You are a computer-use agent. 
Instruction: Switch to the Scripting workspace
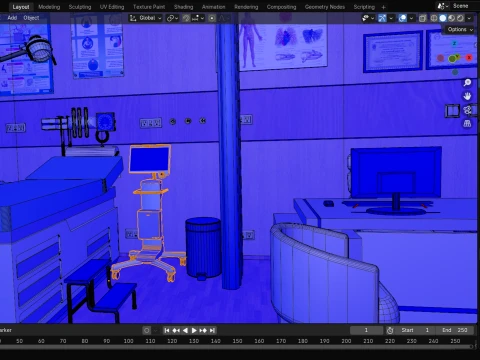[364, 7]
